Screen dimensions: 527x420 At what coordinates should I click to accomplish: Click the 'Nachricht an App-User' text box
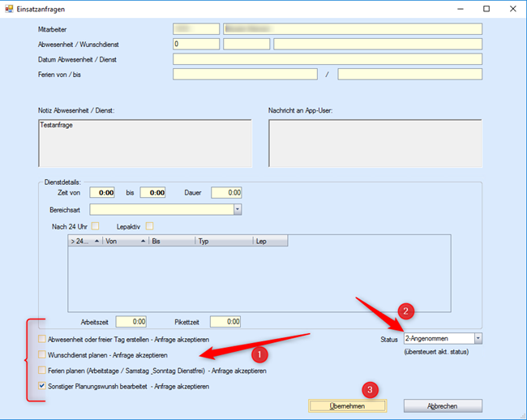coord(375,143)
